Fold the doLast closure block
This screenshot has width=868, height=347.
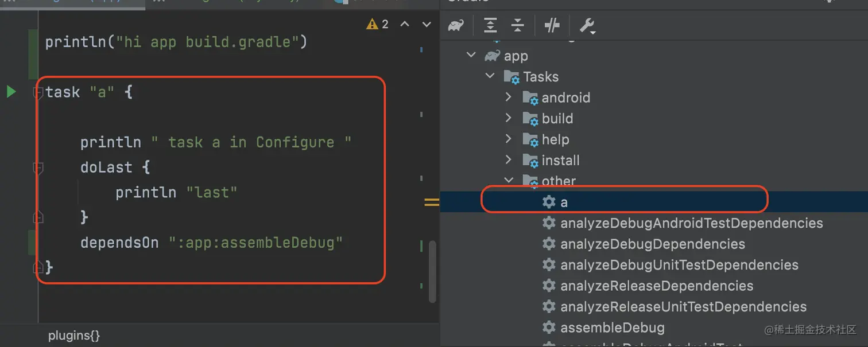(x=38, y=167)
